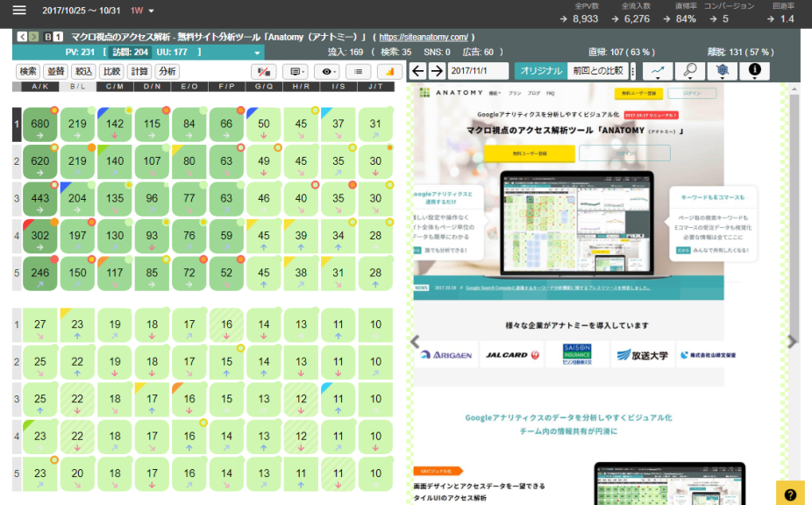Click the B badge icon next to page title
Image resolution: width=812 pixels, height=505 pixels.
point(48,37)
